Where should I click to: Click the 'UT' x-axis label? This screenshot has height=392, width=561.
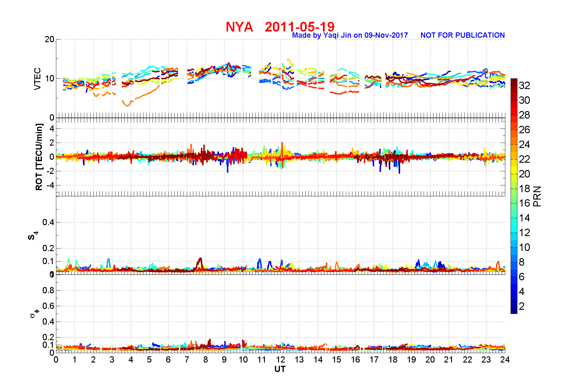pos(280,369)
